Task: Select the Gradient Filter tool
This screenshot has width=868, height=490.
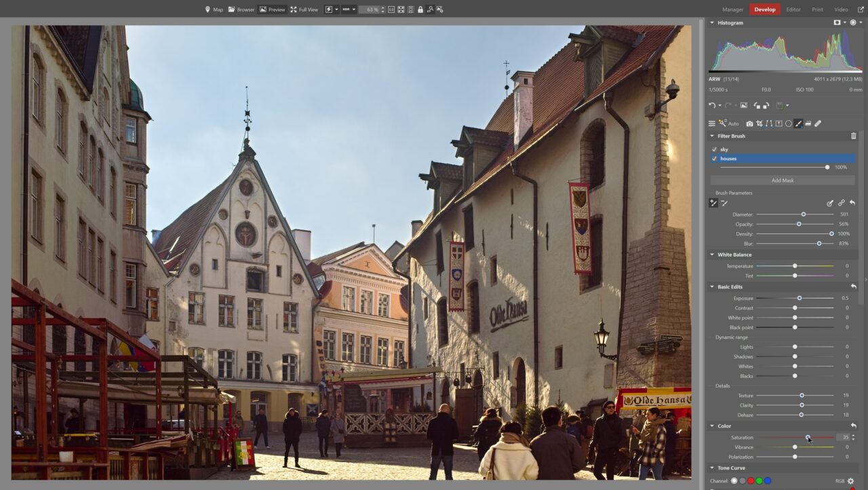Action: (x=808, y=124)
